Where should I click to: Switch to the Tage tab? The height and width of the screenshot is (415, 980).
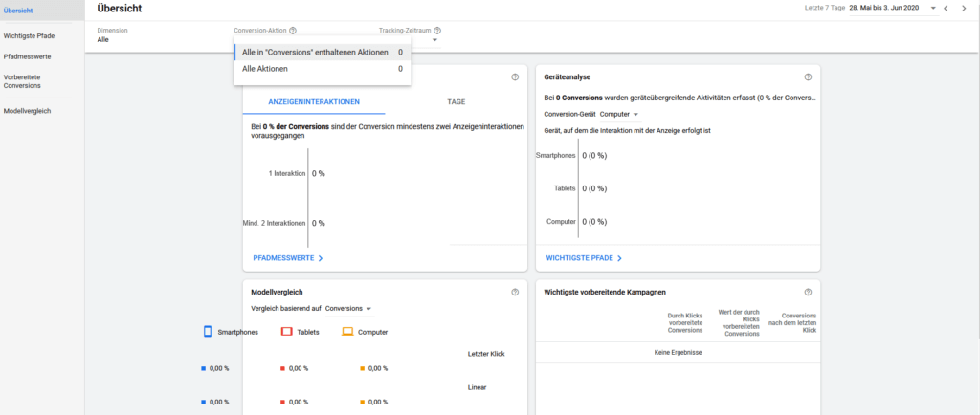tap(456, 100)
